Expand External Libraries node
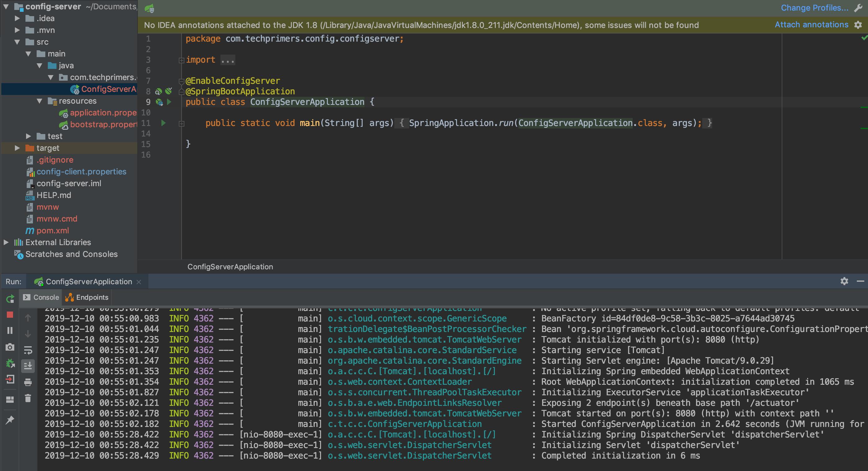Screen dimensions: 868x471 coord(6,242)
